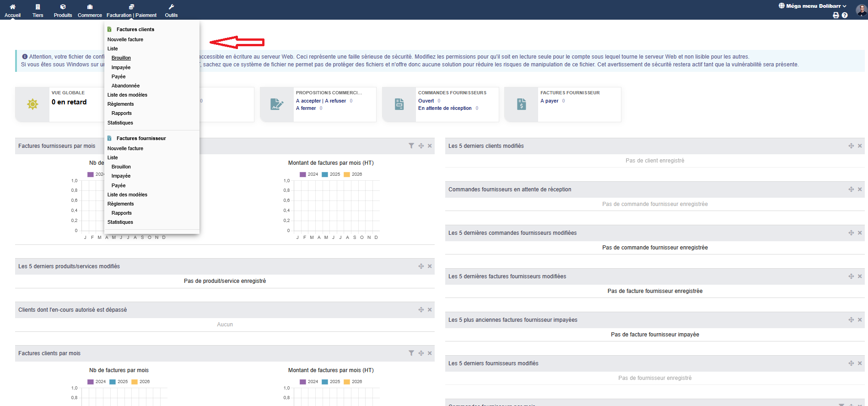The width and height of the screenshot is (868, 406).
Task: Toggle the 2026 legend in Montant de factures chart
Action: pos(353,174)
